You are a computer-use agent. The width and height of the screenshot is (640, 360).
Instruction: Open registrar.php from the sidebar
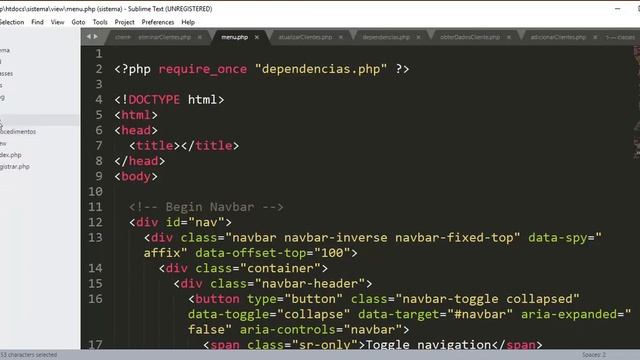click(15, 167)
